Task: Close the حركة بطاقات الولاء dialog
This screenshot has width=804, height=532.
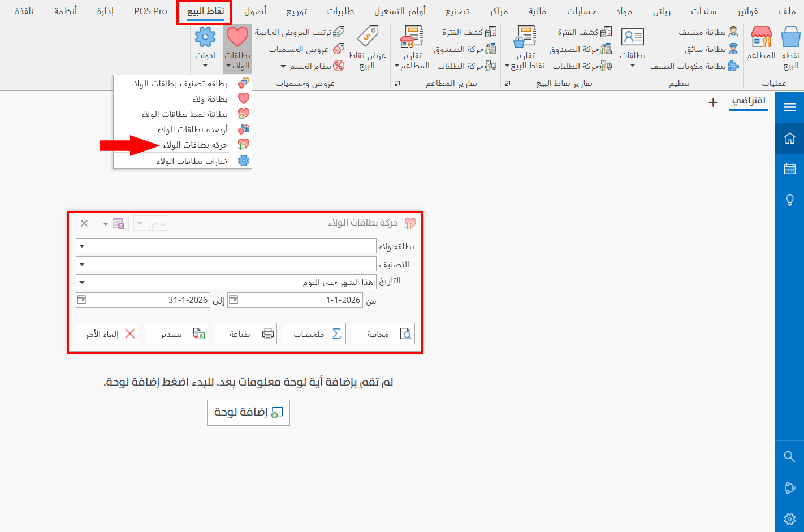Action: (84, 223)
